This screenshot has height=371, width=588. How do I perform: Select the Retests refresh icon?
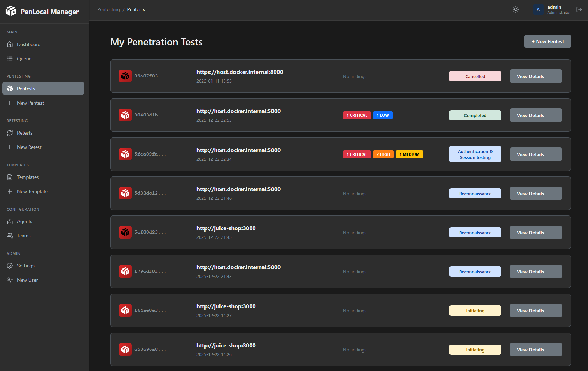[x=10, y=133]
